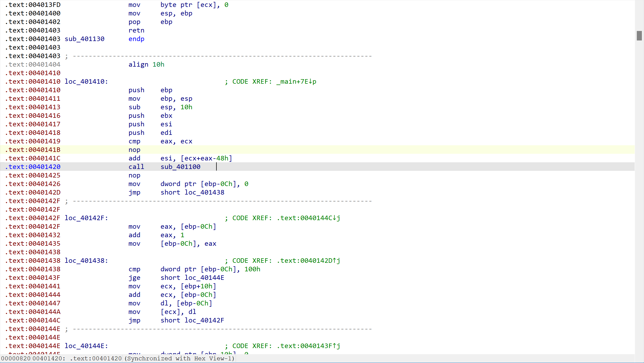Follow the .text:0040143F code xref
Image resolution: width=644 pixels, height=363 pixels.
[x=308, y=346]
